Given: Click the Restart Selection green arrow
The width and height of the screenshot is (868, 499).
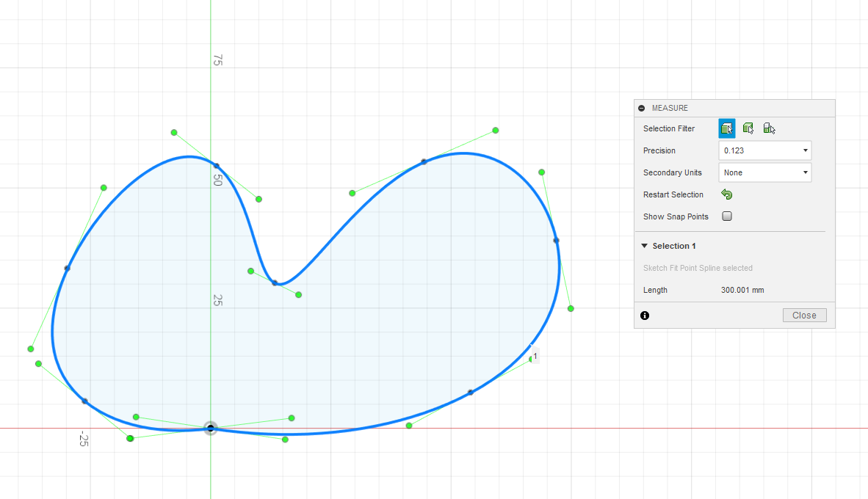Looking at the screenshot, I should pyautogui.click(x=727, y=194).
